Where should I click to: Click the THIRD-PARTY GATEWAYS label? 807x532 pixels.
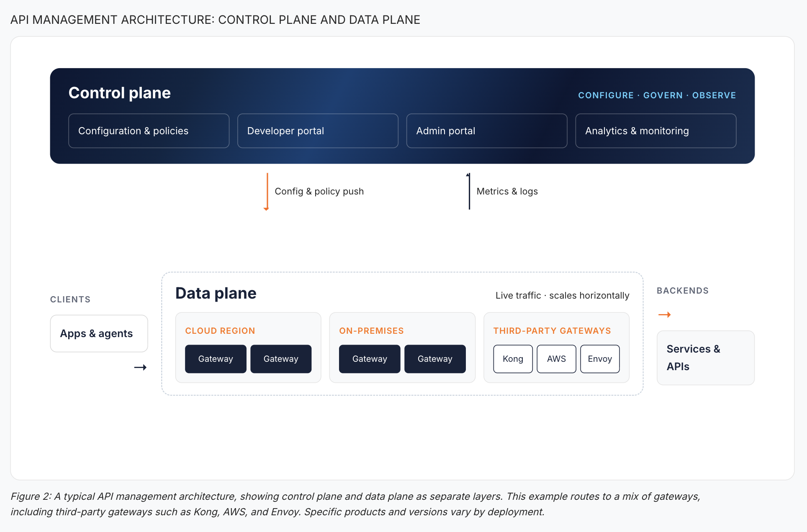coord(552,331)
